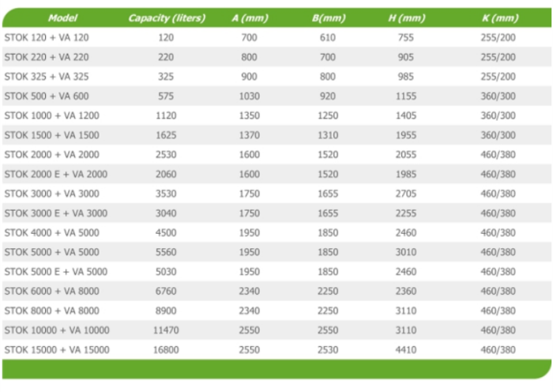Select the STOK 6000 + VA 8000 row label

(x=51, y=291)
